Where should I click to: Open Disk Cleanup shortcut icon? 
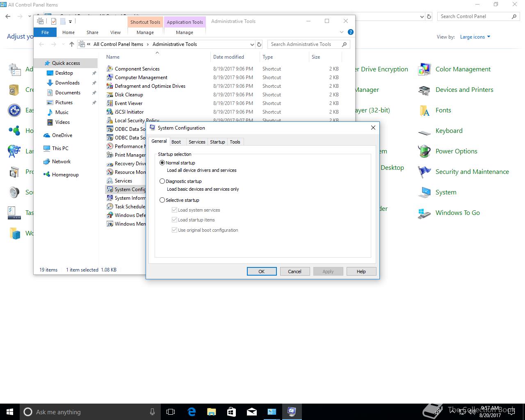click(x=110, y=95)
